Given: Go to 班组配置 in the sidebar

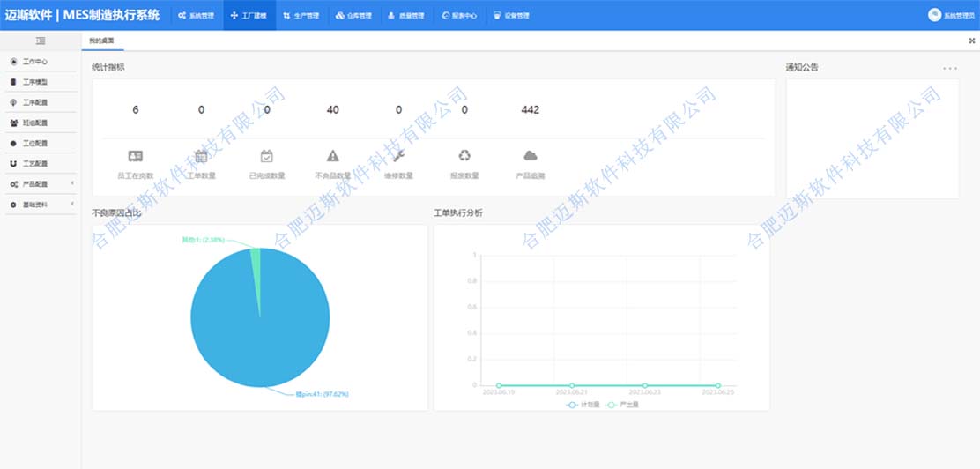Looking at the screenshot, I should point(35,123).
